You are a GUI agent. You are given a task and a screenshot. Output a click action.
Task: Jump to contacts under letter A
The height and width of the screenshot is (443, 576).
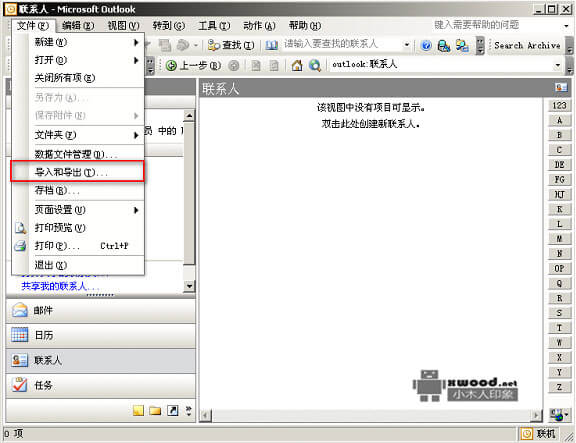pyautogui.click(x=559, y=120)
